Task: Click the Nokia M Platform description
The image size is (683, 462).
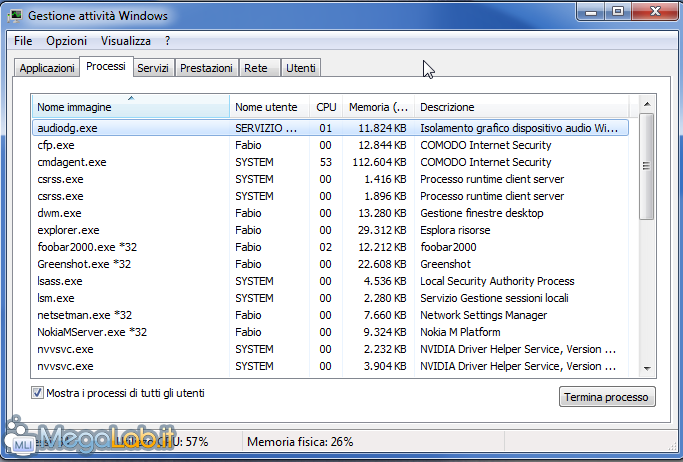Action: [460, 332]
